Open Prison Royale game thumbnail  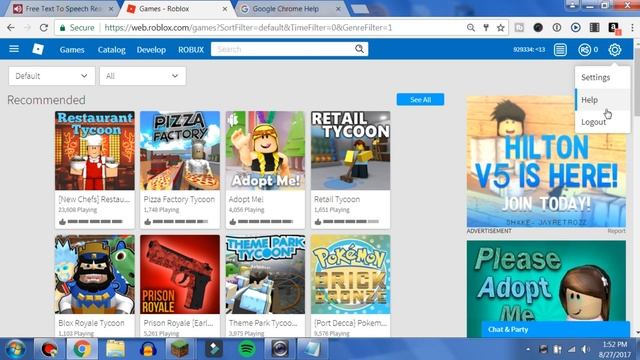180,274
